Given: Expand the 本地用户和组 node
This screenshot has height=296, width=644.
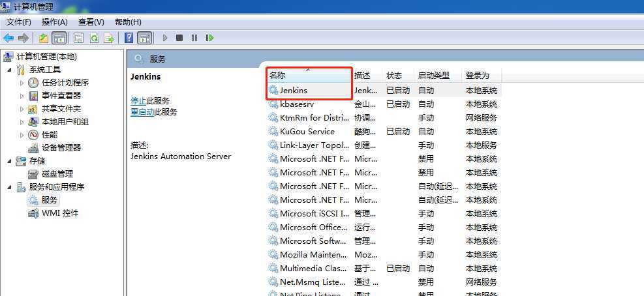Looking at the screenshot, I should (x=22, y=123).
